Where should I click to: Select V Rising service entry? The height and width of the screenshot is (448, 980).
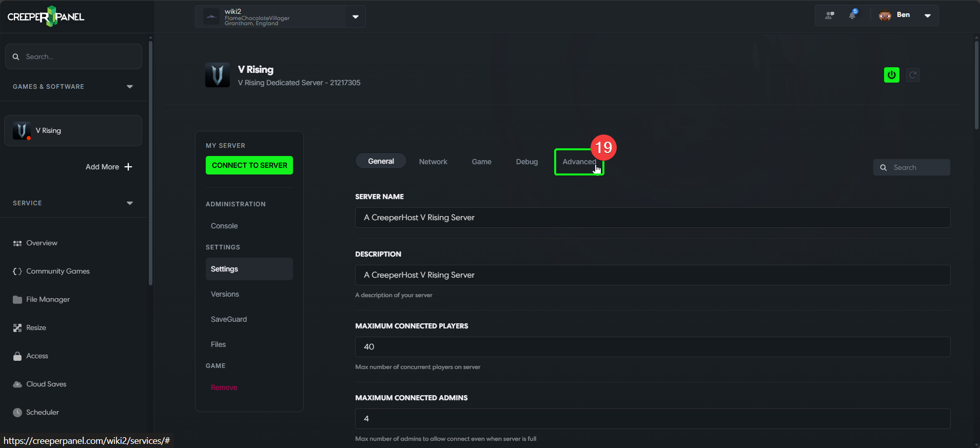73,131
